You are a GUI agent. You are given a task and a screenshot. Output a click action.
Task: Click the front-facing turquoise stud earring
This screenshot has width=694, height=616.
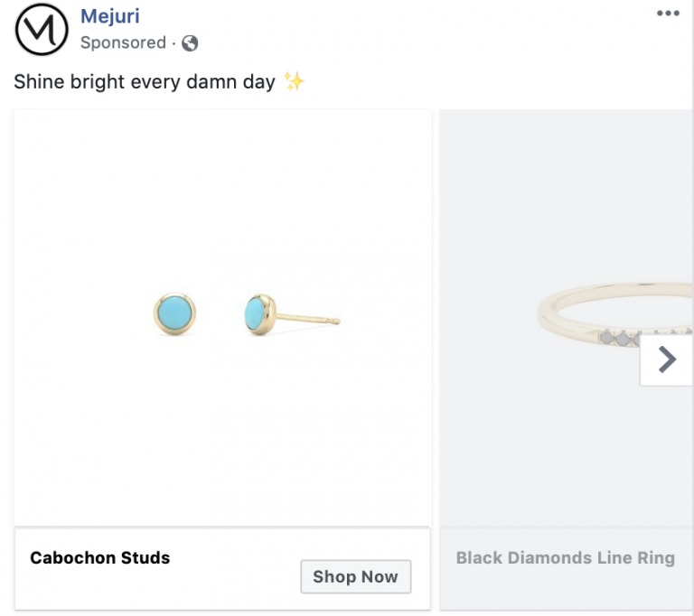click(174, 314)
